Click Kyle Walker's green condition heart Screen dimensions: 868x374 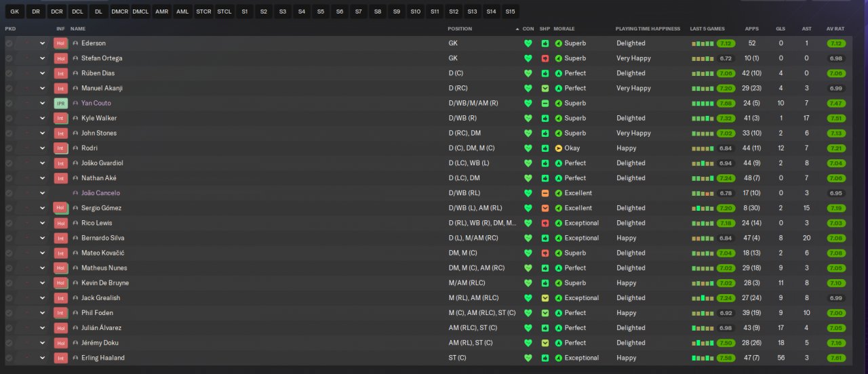point(528,118)
